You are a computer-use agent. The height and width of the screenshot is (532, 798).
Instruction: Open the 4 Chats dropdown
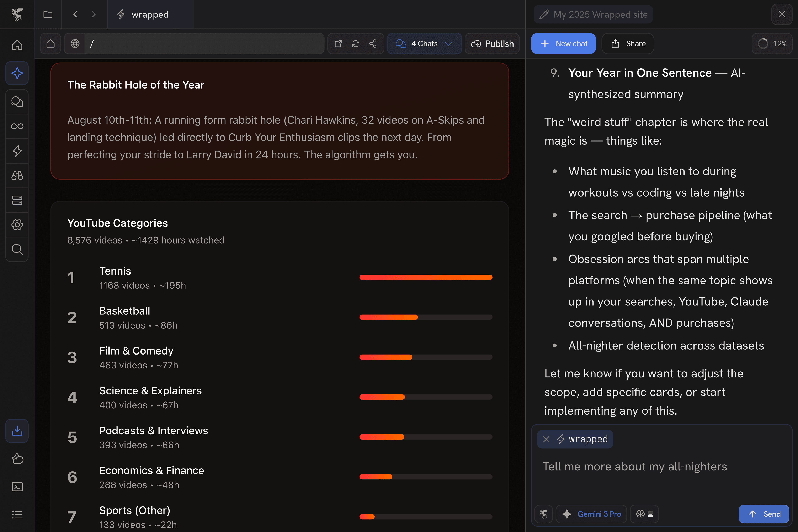coord(424,43)
